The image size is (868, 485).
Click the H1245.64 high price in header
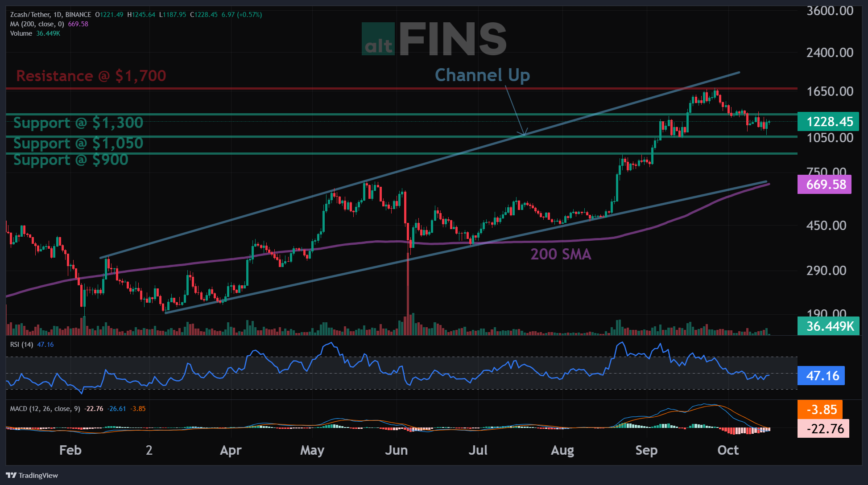pyautogui.click(x=141, y=15)
